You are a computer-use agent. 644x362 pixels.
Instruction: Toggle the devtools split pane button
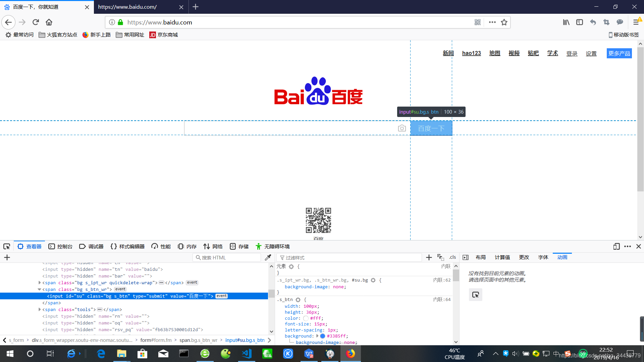tap(466, 257)
